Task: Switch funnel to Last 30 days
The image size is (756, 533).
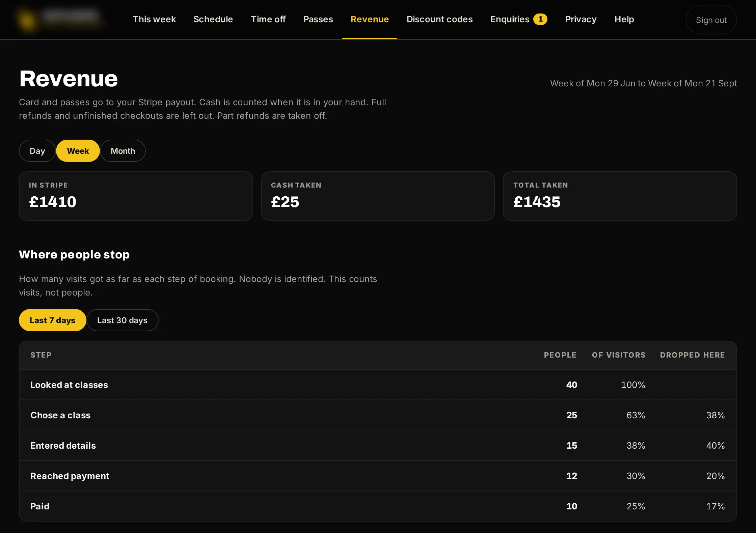Action: (122, 320)
